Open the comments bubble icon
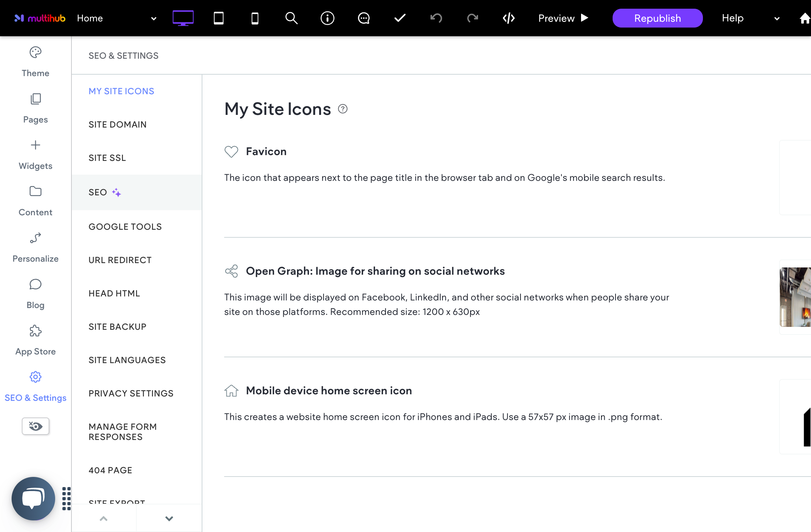The image size is (811, 532). [x=364, y=18]
